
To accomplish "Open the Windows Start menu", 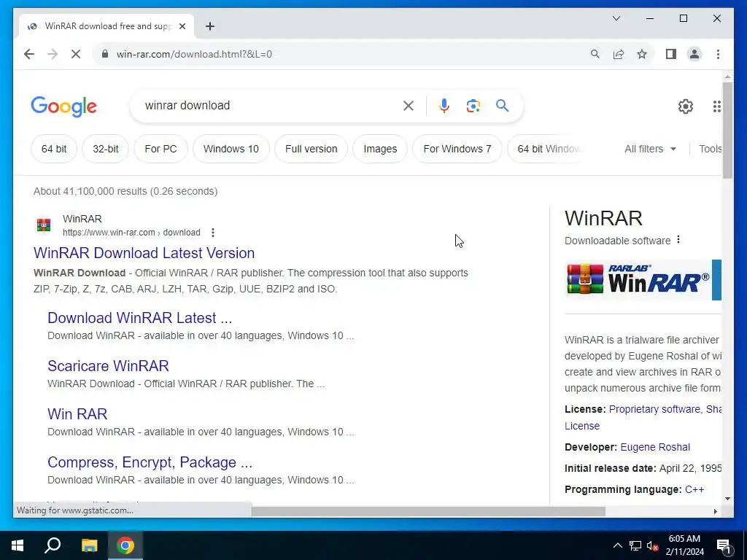I will pos(18,545).
